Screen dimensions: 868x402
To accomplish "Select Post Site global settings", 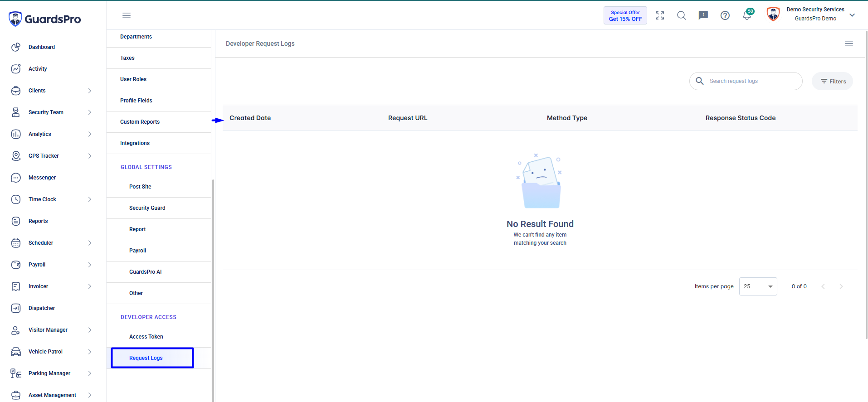I will tap(159, 187).
